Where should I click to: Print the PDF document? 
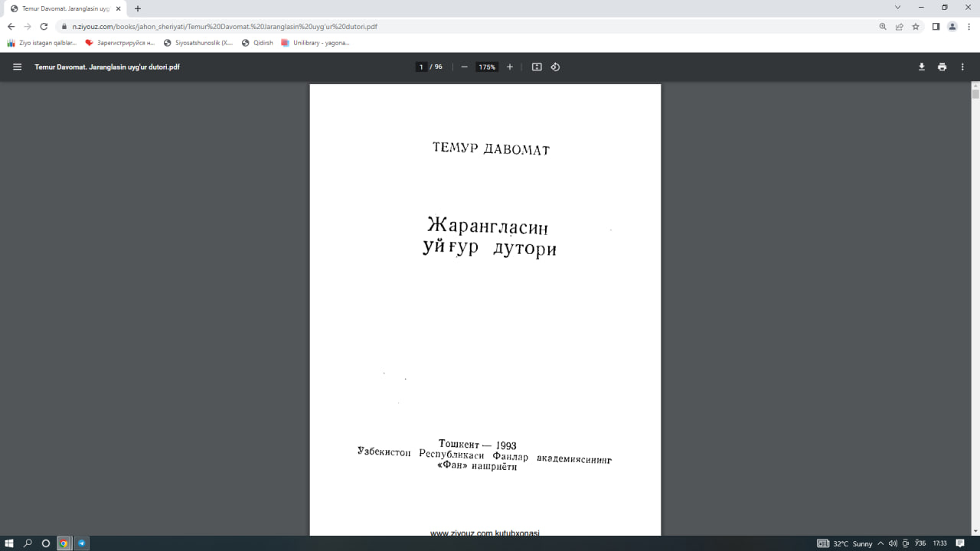coord(942,67)
